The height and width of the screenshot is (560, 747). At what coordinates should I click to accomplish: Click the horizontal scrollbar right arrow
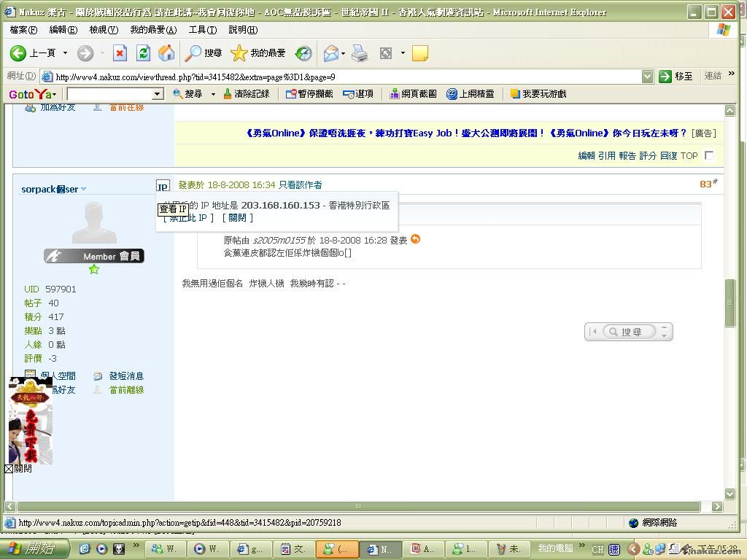[x=717, y=506]
